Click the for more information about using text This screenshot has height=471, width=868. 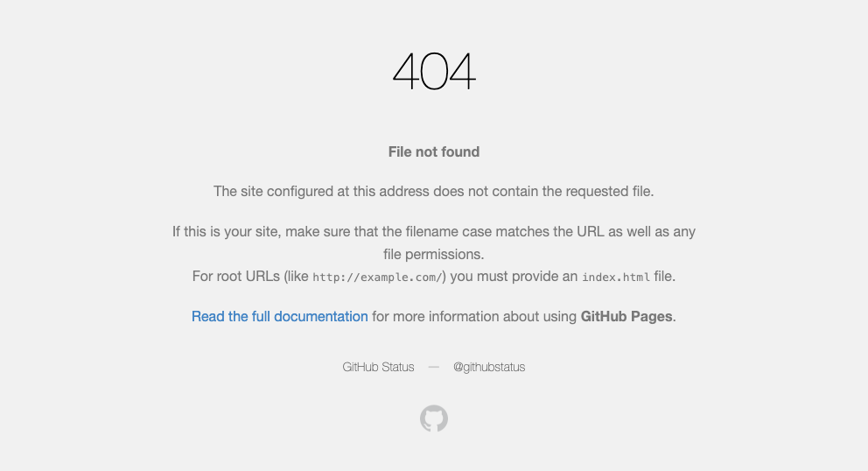point(474,316)
